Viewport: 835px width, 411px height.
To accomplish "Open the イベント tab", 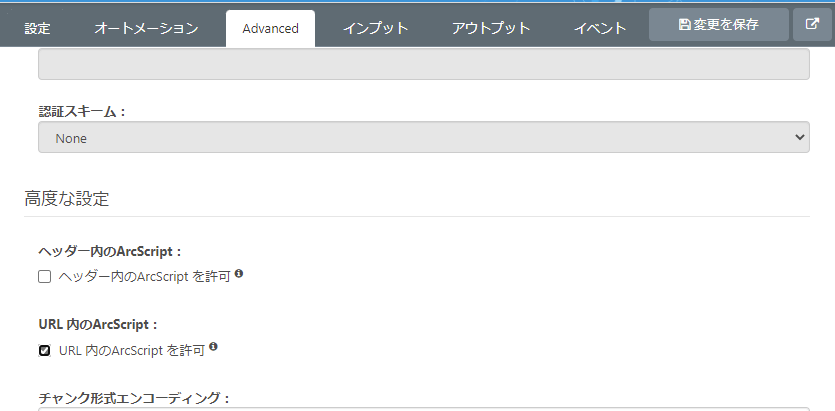I will [600, 28].
